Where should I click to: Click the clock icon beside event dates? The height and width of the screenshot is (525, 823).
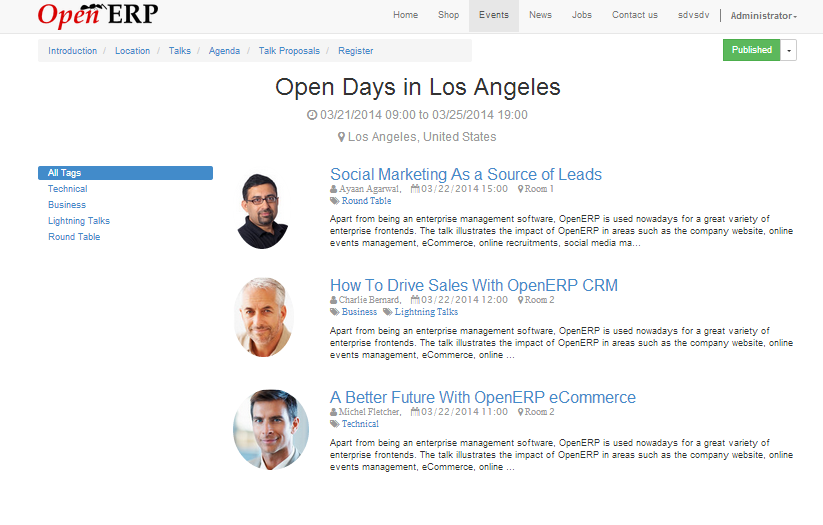coord(312,115)
